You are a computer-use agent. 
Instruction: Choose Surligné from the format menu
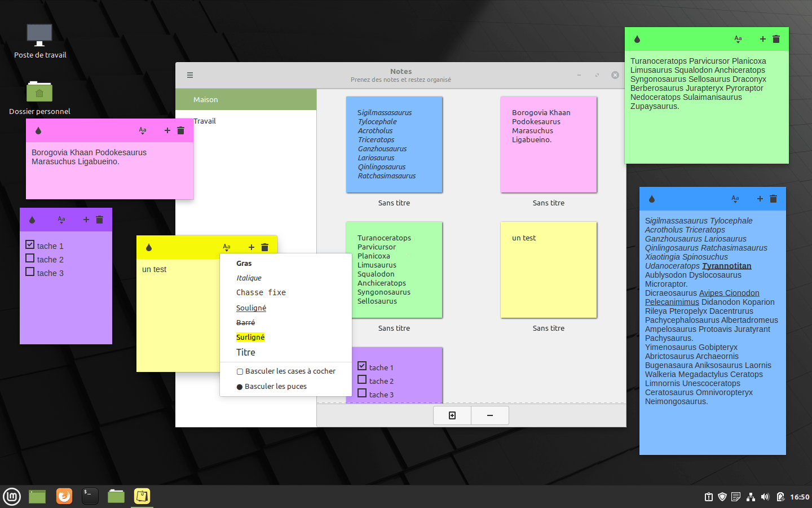coord(250,337)
